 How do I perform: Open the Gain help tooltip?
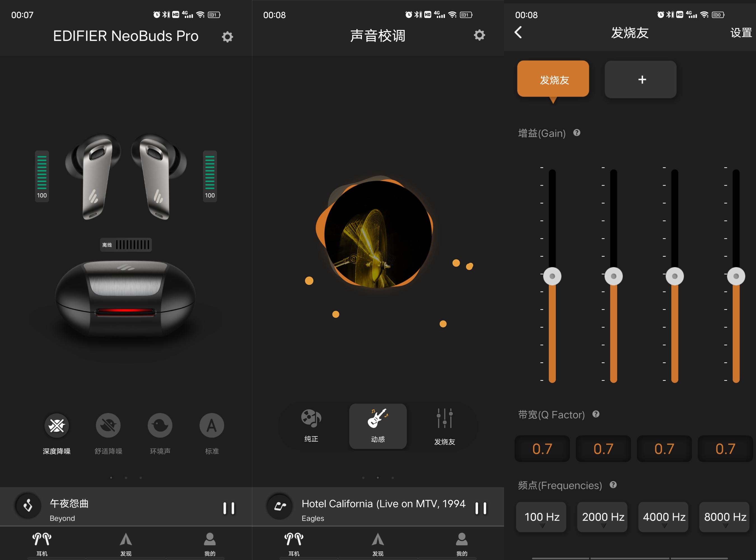click(577, 133)
